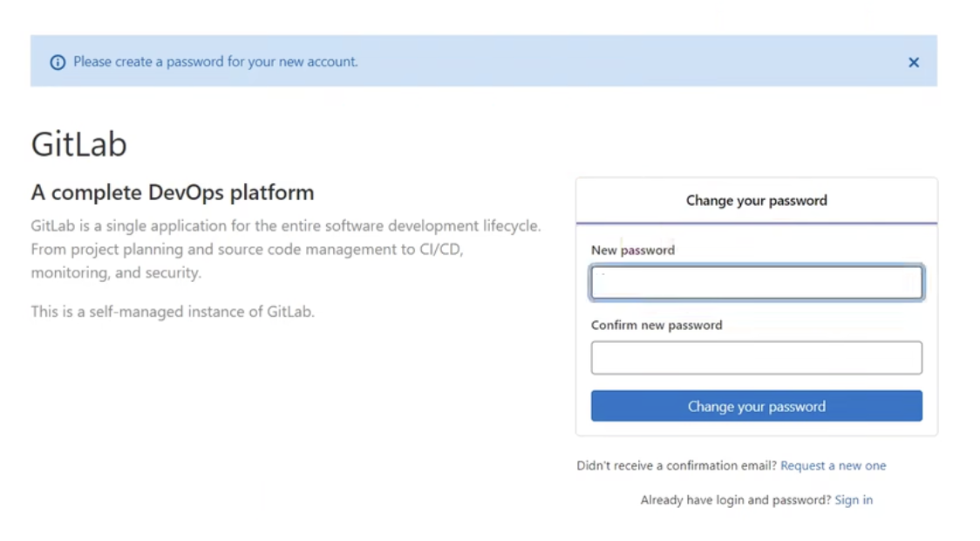Focus the Confirm new password input field
Screen dimensions: 980x541
[x=756, y=358]
